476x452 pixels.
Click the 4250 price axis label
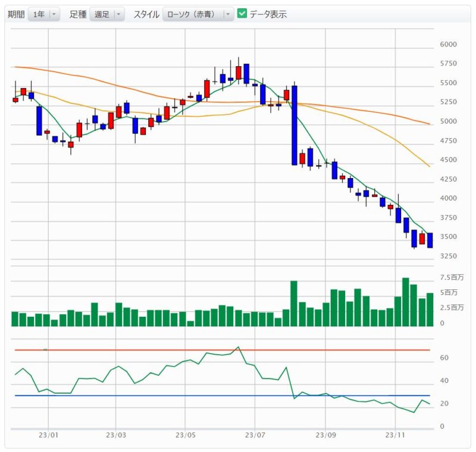point(449,179)
